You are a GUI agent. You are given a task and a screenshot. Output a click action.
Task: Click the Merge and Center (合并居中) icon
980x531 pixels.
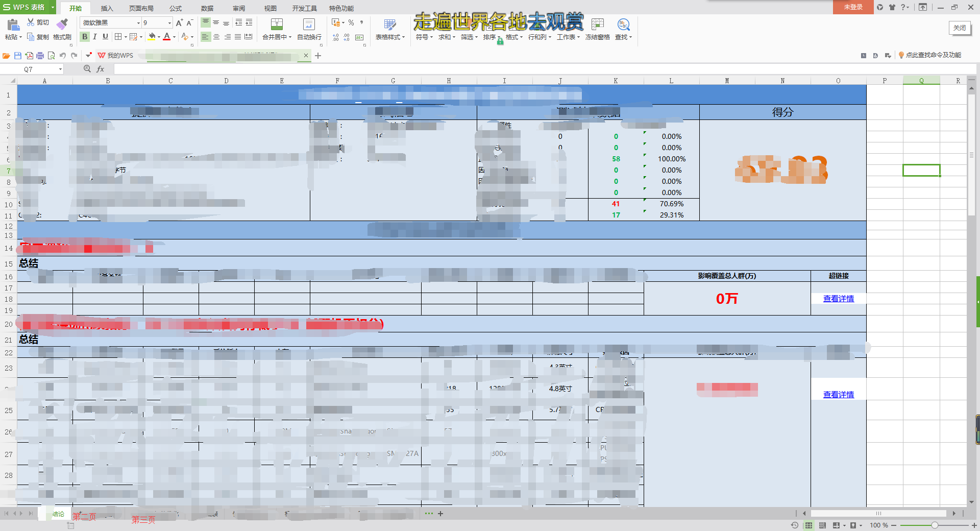277,25
